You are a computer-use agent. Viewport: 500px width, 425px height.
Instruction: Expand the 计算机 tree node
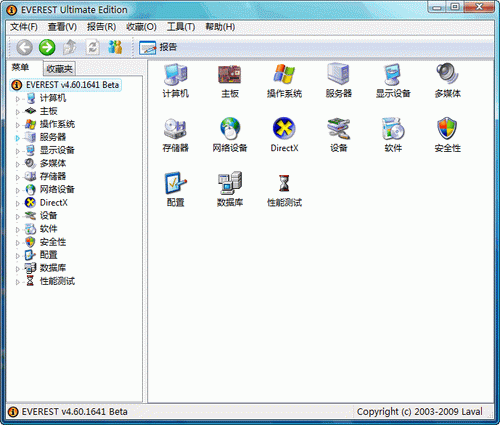click(18, 99)
